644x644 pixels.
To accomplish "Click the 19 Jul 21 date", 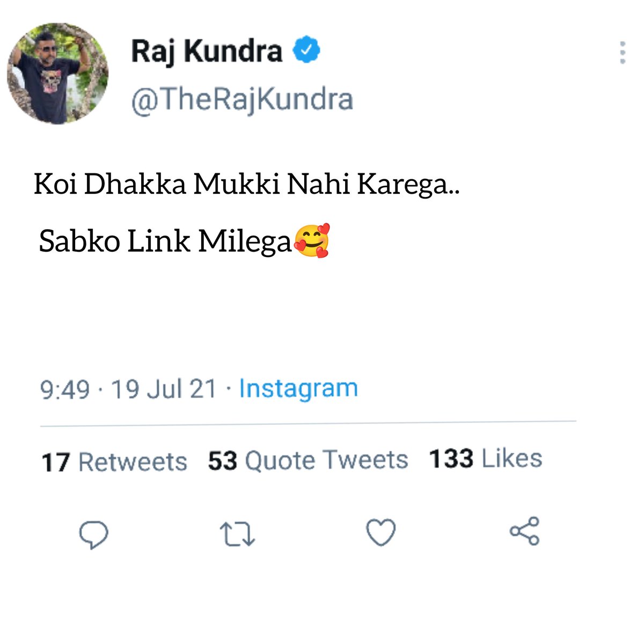I will pyautogui.click(x=163, y=389).
